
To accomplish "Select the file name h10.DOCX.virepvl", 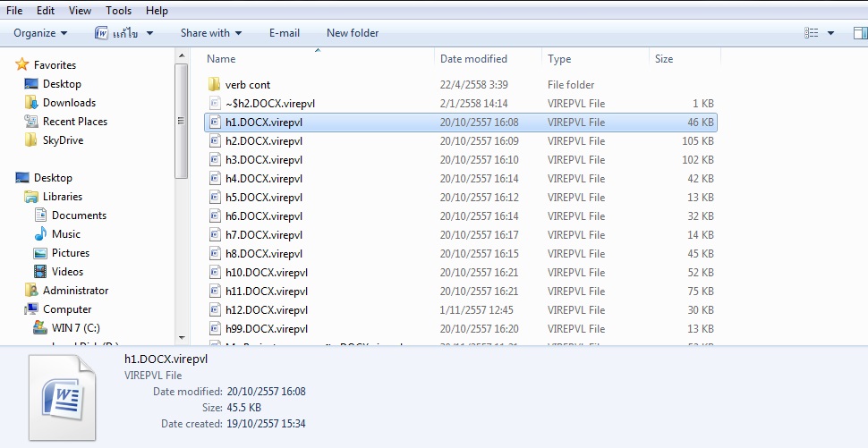I will click(x=267, y=273).
